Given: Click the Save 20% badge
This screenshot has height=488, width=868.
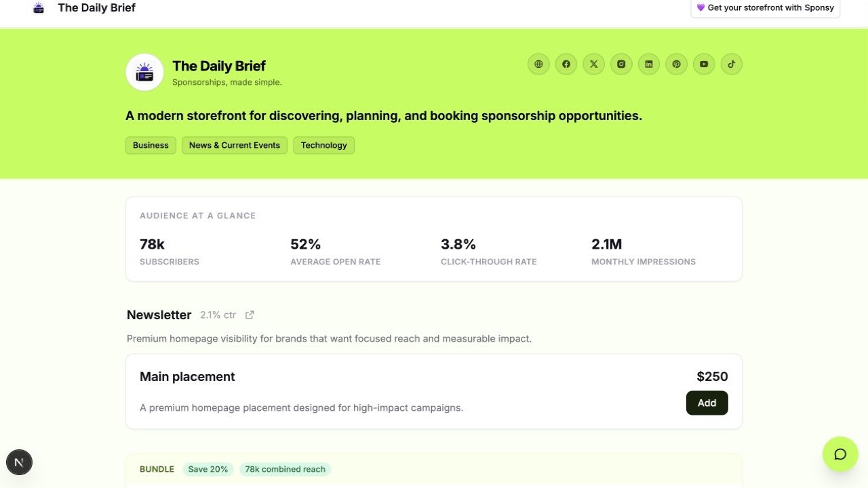Looking at the screenshot, I should pos(208,469).
